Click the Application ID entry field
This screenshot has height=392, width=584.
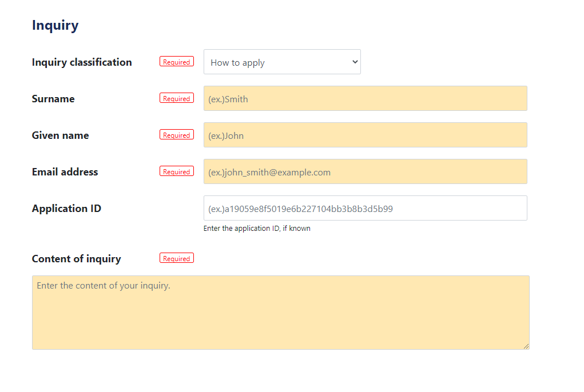(365, 208)
